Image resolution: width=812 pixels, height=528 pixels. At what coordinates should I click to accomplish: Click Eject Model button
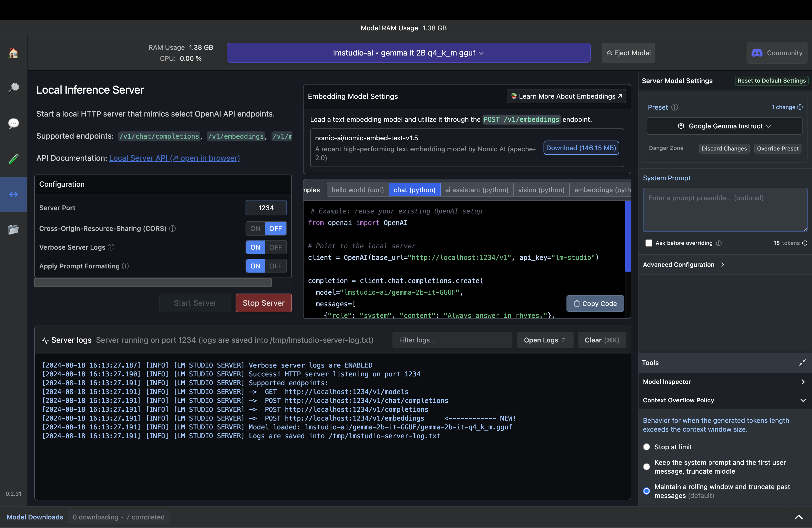628,53
